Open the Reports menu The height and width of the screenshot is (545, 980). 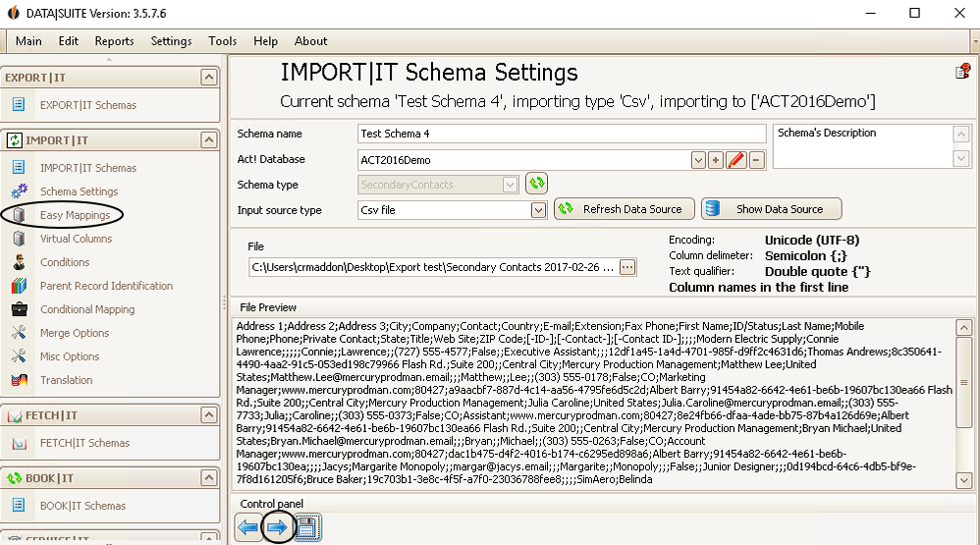pyautogui.click(x=114, y=40)
